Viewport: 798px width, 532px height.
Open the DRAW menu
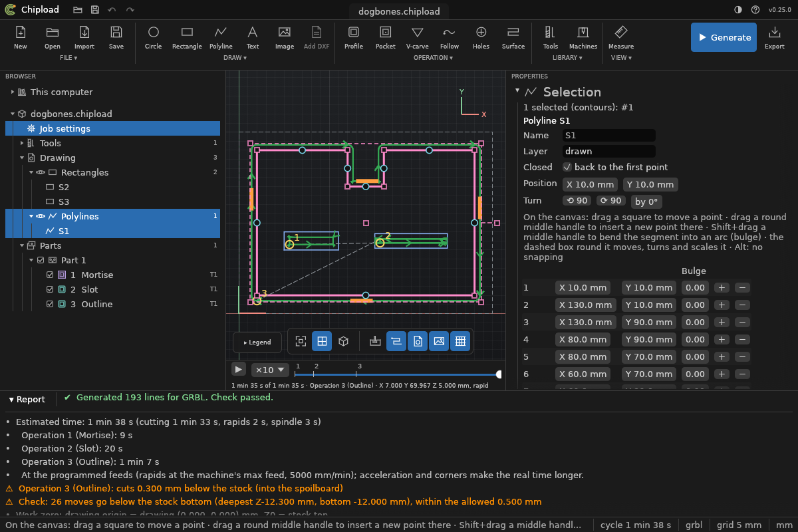(x=235, y=58)
